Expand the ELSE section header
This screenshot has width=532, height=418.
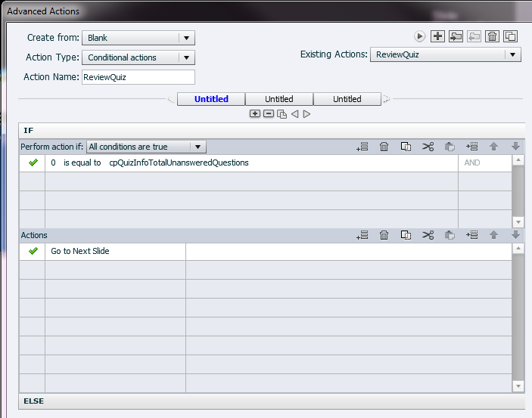(x=33, y=401)
